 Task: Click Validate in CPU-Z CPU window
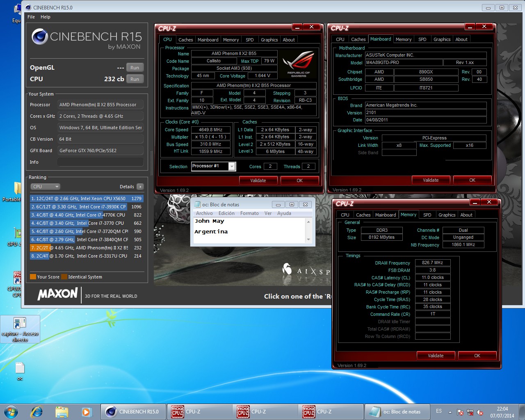coord(258,180)
